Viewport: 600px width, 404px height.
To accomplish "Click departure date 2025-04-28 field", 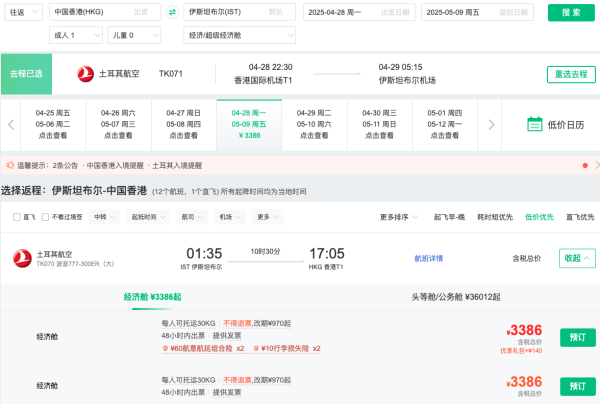I will (359, 12).
